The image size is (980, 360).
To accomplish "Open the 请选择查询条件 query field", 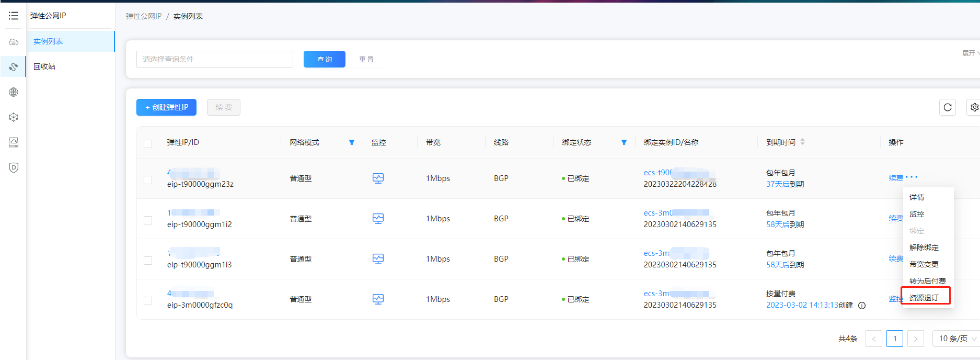I will (x=215, y=59).
